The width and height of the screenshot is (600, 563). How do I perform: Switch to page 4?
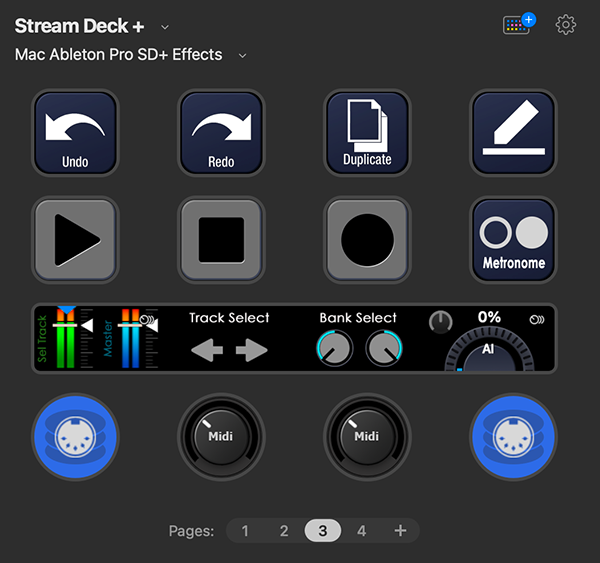point(362,531)
